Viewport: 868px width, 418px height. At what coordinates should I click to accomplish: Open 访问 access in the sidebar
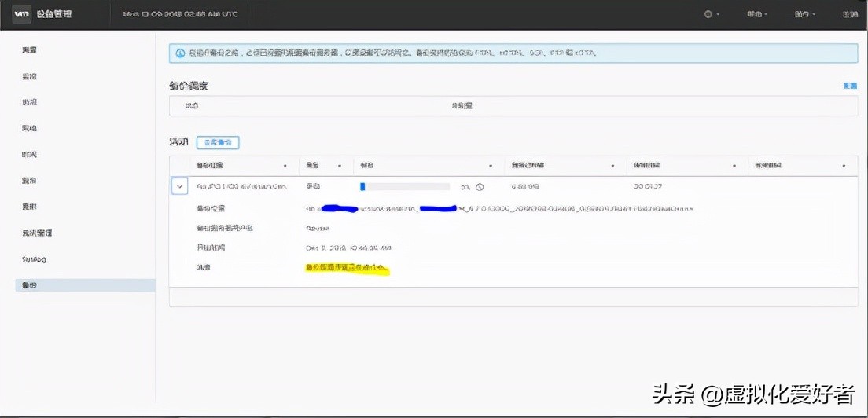click(29, 102)
